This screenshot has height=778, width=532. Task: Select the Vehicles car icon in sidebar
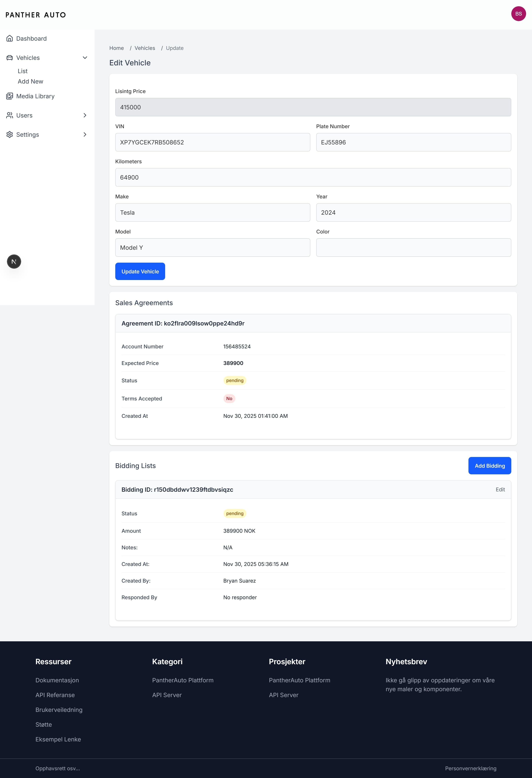tap(10, 58)
